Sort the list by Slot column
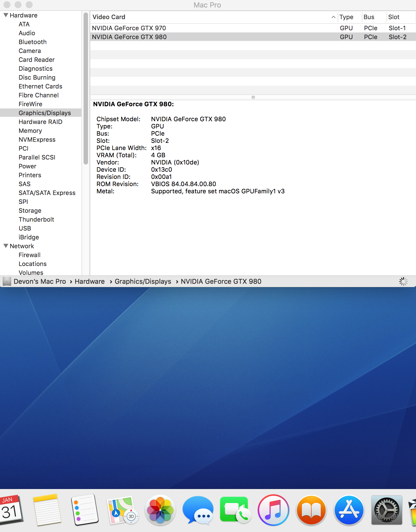This screenshot has width=416, height=532. pos(401,17)
